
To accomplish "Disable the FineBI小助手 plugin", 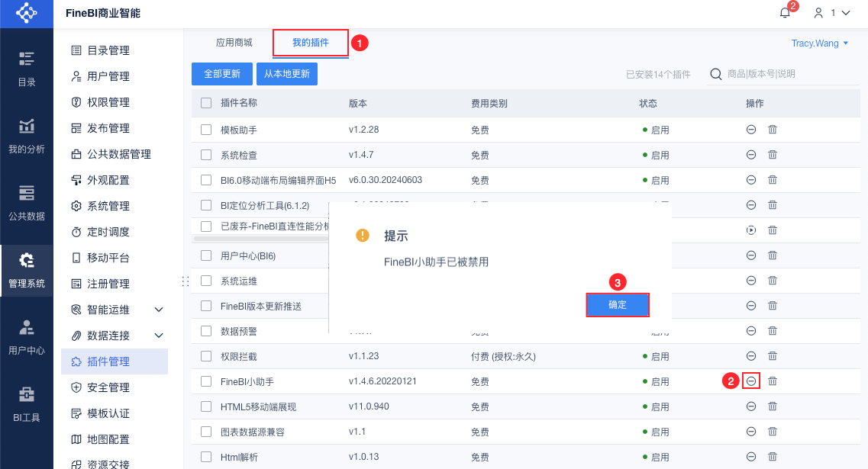I will 751,381.
